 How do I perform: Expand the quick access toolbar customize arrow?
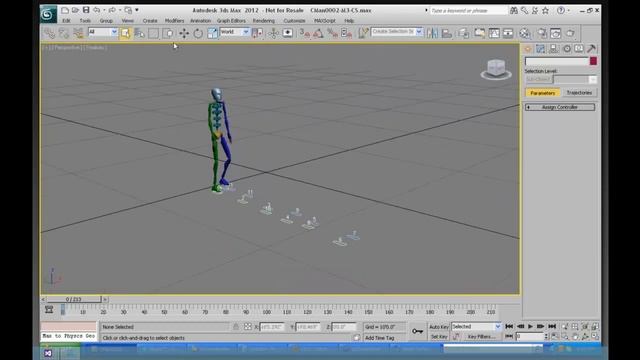click(137, 10)
